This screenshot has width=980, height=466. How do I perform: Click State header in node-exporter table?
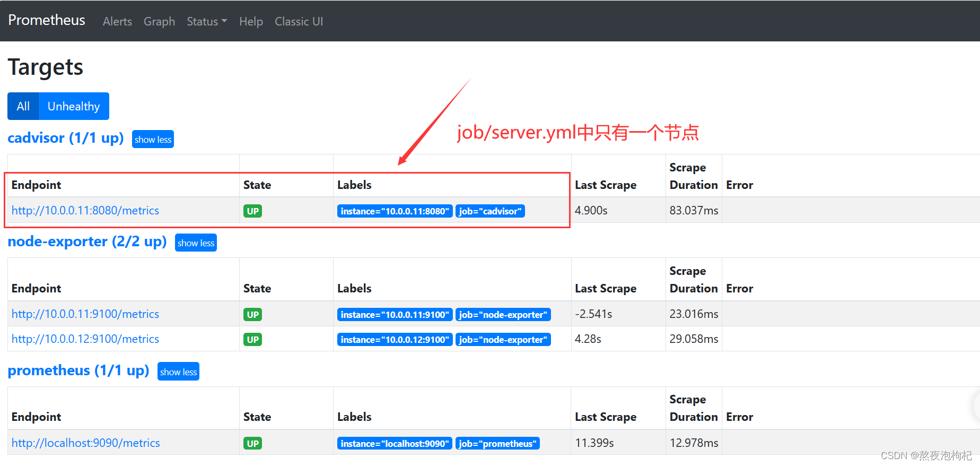257,288
